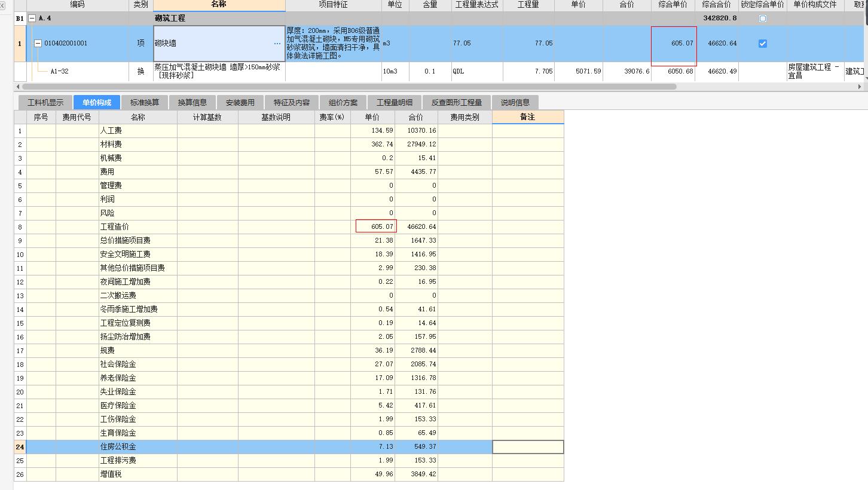Collapse the 010402001001 item row

38,43
